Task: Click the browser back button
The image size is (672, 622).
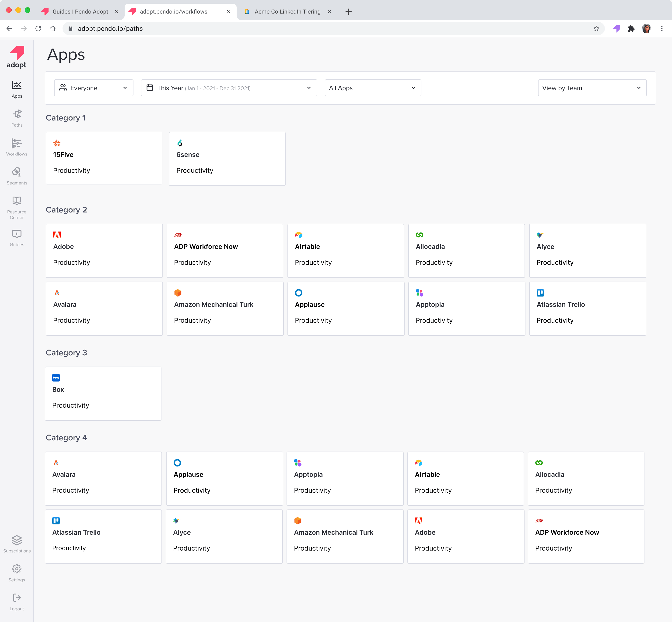Action: 9,29
